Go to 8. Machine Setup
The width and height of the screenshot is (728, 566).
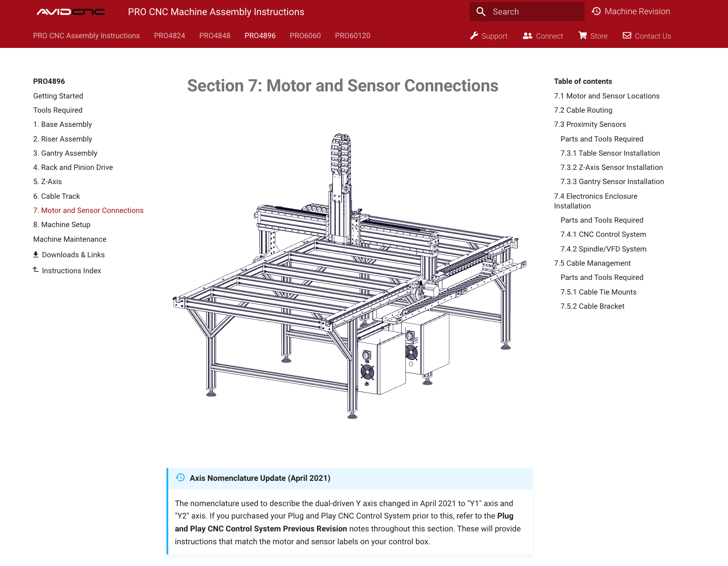pos(62,224)
